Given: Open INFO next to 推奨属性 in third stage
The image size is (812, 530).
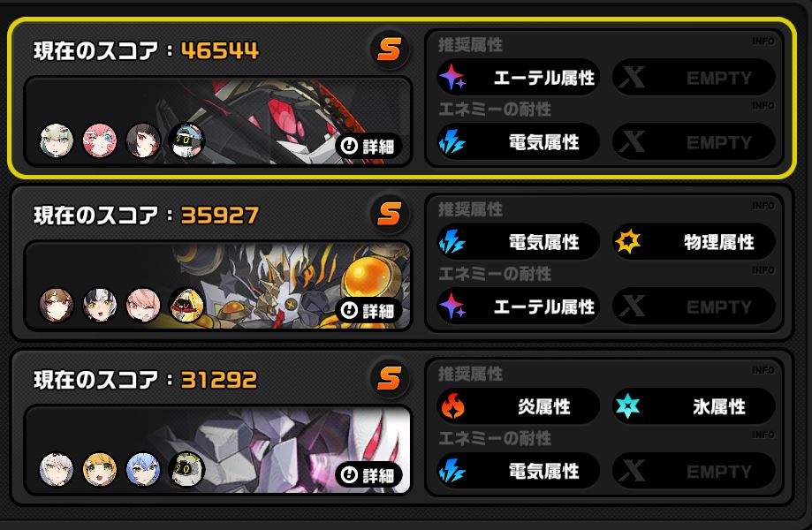Looking at the screenshot, I should (763, 370).
